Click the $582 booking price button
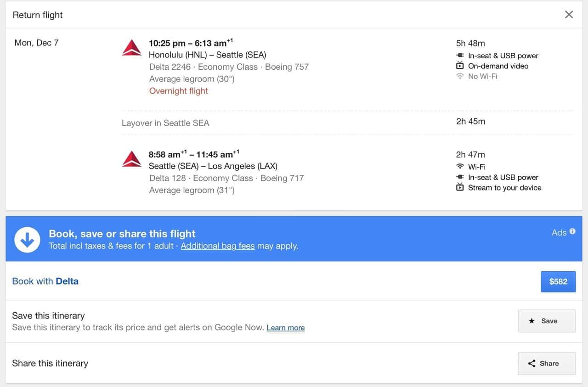588x387 pixels. coord(558,281)
